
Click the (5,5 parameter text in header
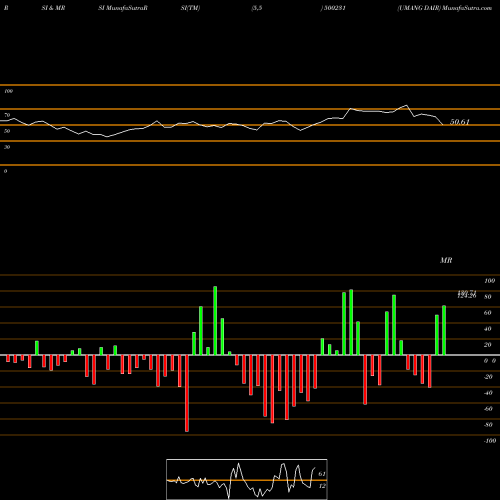(x=257, y=8)
